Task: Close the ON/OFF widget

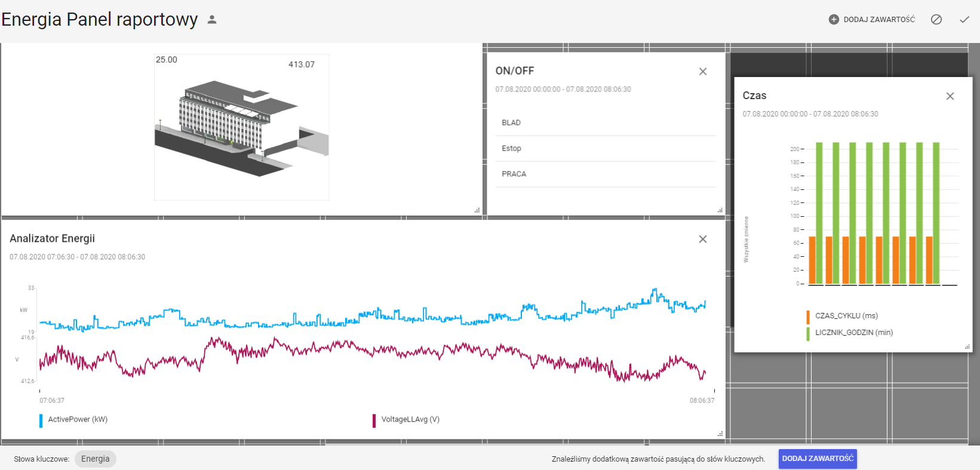Action: pyautogui.click(x=703, y=72)
